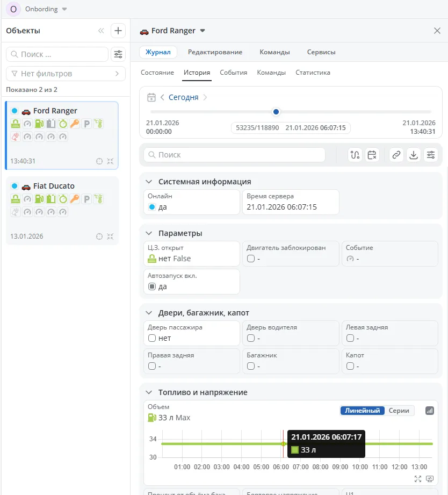The width and height of the screenshot is (448, 495).
Task: Collapse the Объекты panel with double chevron
Action: 101,31
